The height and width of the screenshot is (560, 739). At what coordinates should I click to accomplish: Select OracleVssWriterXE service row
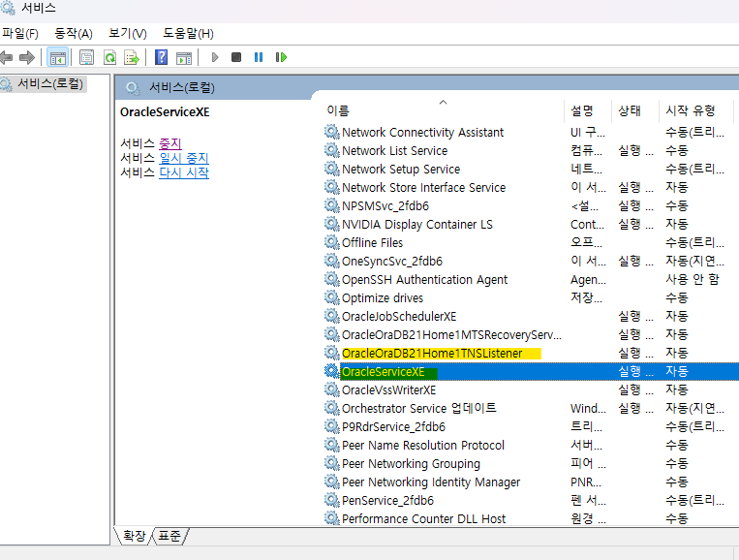[x=531, y=389]
